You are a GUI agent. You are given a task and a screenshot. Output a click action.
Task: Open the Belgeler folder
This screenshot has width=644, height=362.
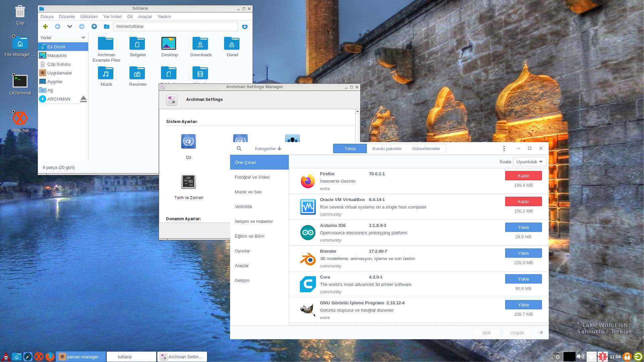click(x=138, y=47)
